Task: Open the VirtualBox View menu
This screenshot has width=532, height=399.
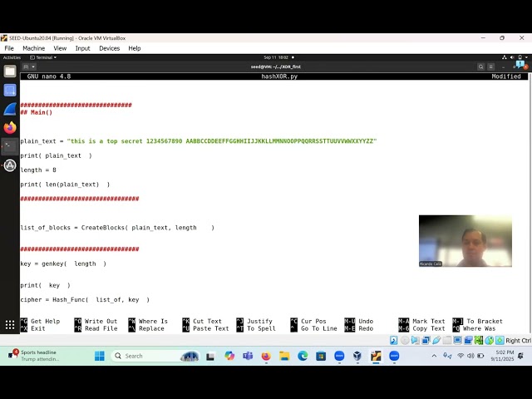Action: pos(60,48)
